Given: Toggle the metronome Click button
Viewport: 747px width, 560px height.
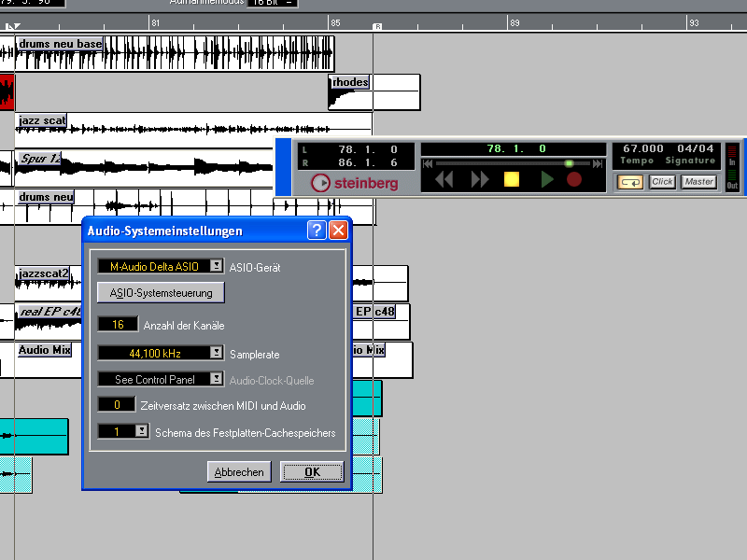Looking at the screenshot, I should pos(662,182).
